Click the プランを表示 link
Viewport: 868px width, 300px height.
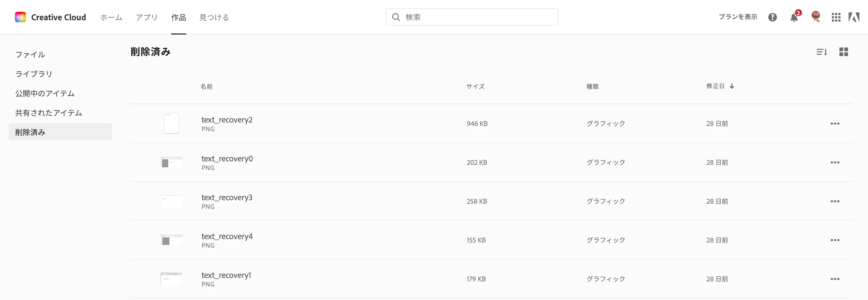pos(738,17)
